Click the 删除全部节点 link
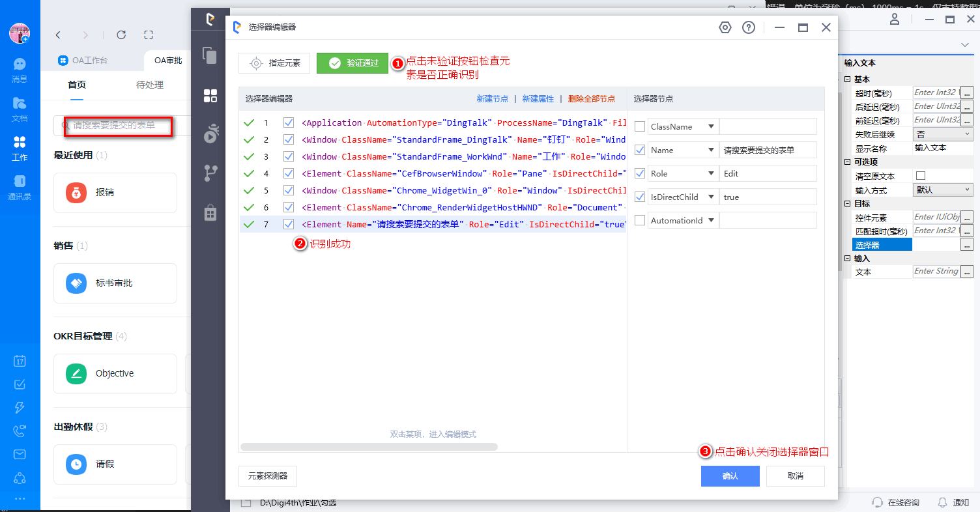This screenshot has height=512, width=980. coord(592,99)
